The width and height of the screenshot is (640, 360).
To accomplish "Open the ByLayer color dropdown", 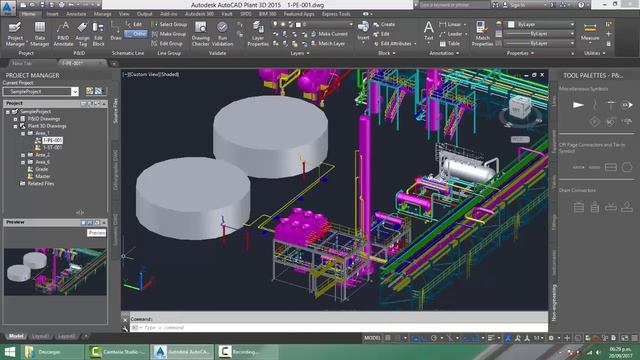I will [541, 24].
